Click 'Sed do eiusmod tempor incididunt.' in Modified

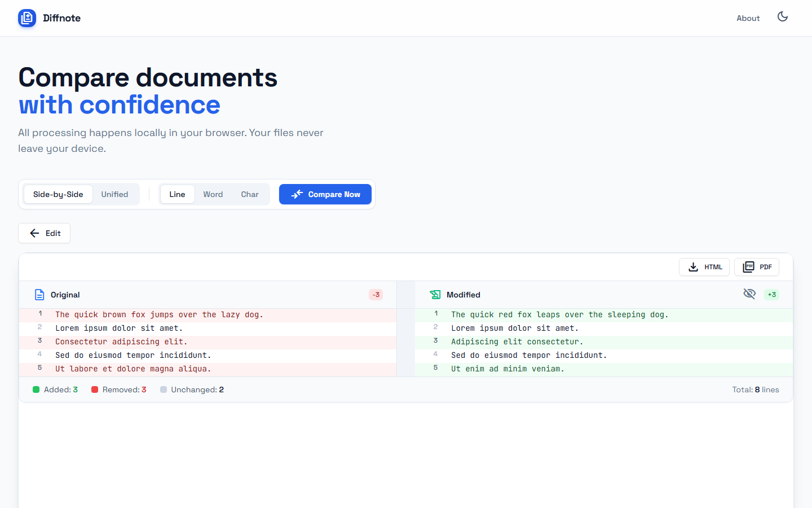529,356
